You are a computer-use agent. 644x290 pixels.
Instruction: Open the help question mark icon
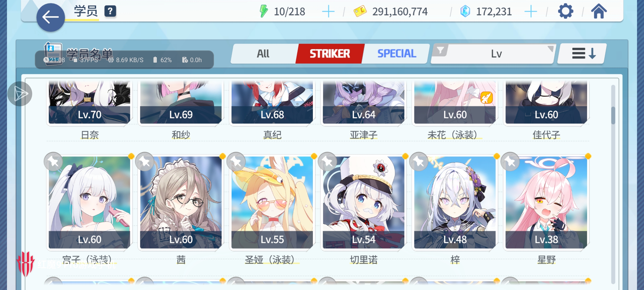click(110, 11)
